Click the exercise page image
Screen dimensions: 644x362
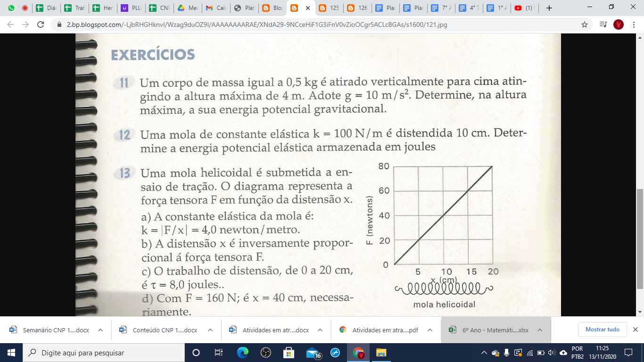tap(318, 175)
